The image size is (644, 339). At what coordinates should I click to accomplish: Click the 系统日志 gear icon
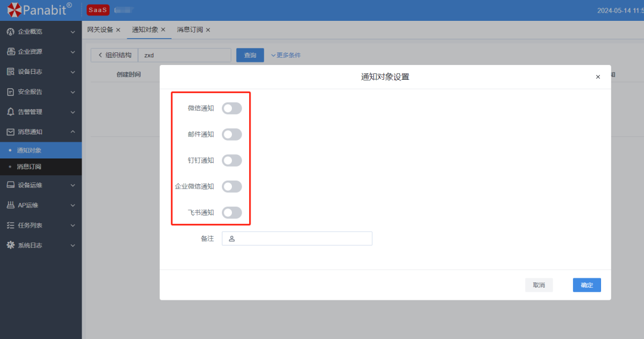pyautogui.click(x=11, y=245)
